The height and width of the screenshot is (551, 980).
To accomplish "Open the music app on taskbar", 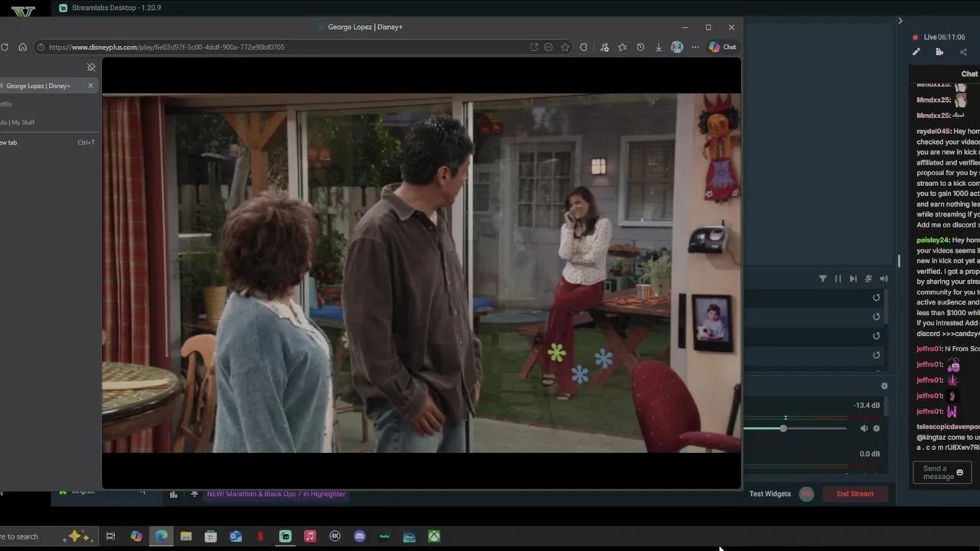I will pyautogui.click(x=310, y=536).
